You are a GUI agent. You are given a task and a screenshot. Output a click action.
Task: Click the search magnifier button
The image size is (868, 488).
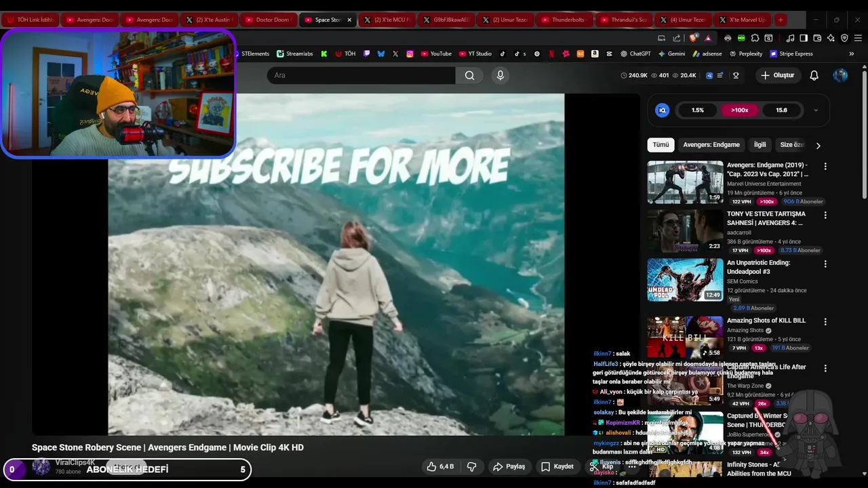point(469,75)
